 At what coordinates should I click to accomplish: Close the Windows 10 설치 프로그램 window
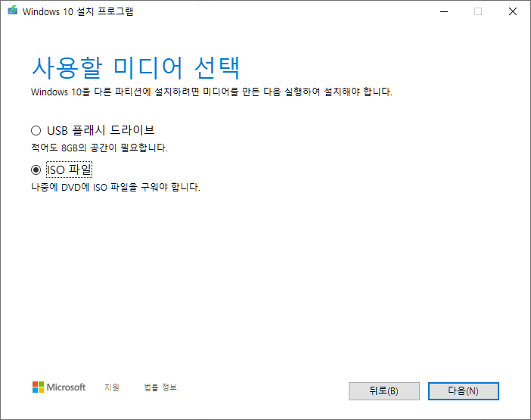[513, 11]
